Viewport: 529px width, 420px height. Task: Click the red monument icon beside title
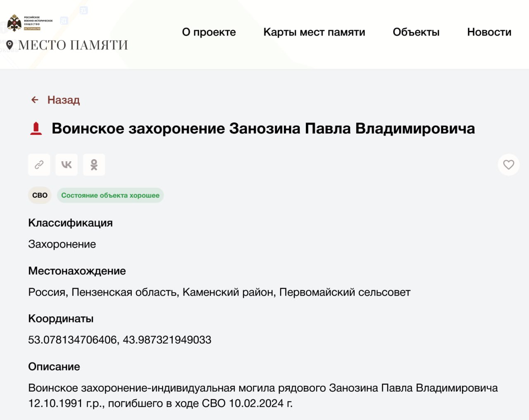36,129
